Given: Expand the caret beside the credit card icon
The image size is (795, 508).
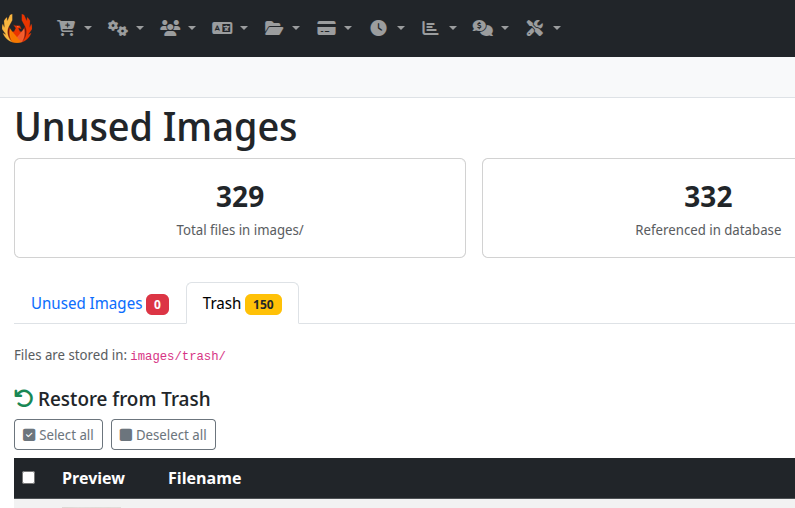Looking at the screenshot, I should (348, 28).
